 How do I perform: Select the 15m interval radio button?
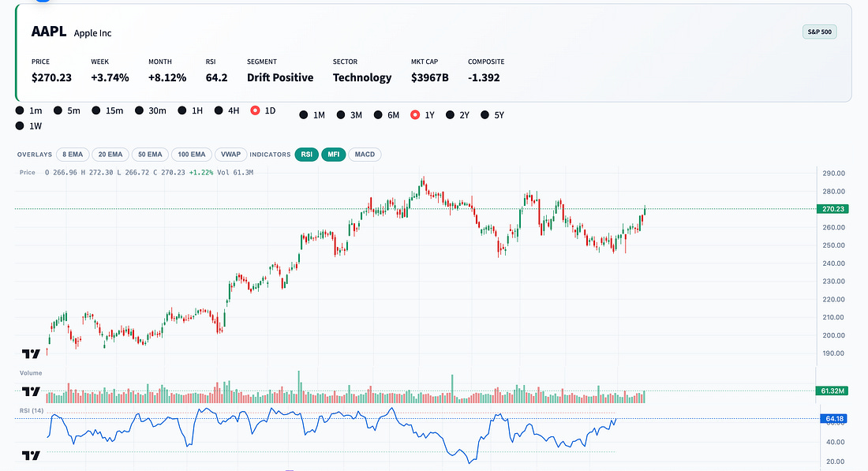pos(95,110)
